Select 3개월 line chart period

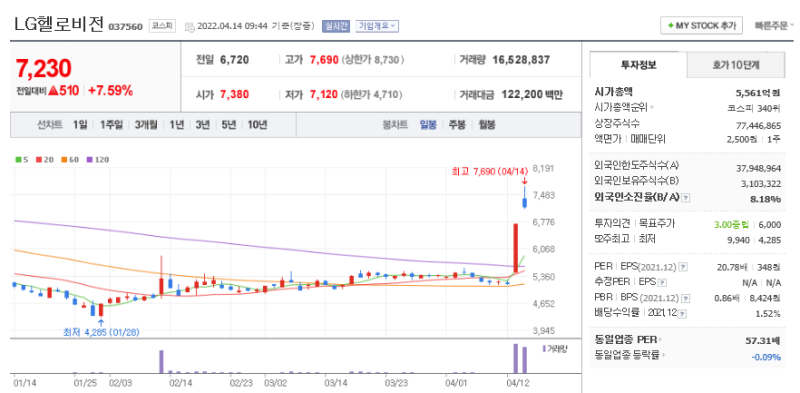tap(146, 125)
